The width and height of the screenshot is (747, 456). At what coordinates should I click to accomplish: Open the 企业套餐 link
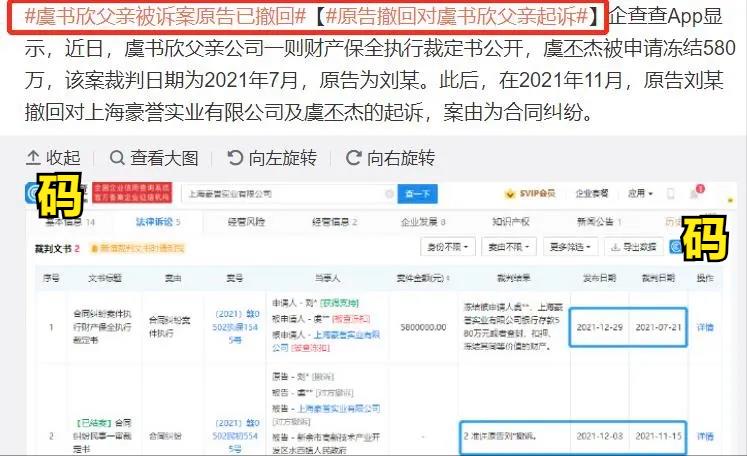coord(592,193)
